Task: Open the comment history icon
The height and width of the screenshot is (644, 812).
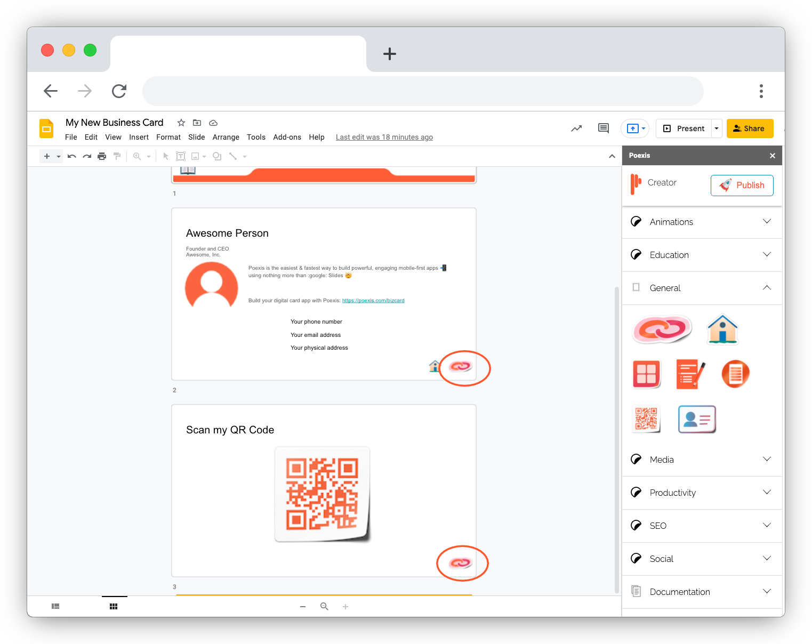Action: click(604, 128)
